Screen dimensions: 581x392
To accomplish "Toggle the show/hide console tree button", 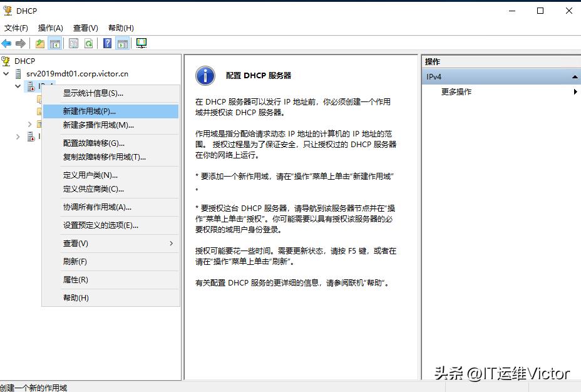I will point(56,43).
